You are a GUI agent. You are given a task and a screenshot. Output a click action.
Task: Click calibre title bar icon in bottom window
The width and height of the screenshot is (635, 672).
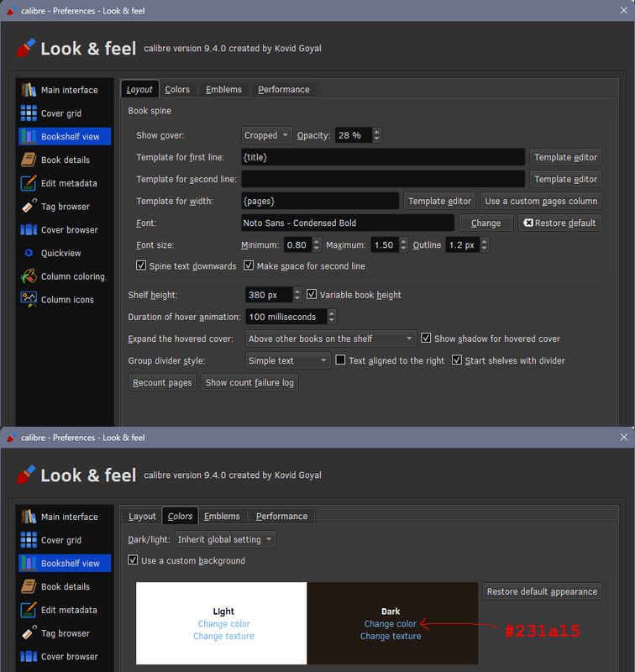(x=12, y=438)
